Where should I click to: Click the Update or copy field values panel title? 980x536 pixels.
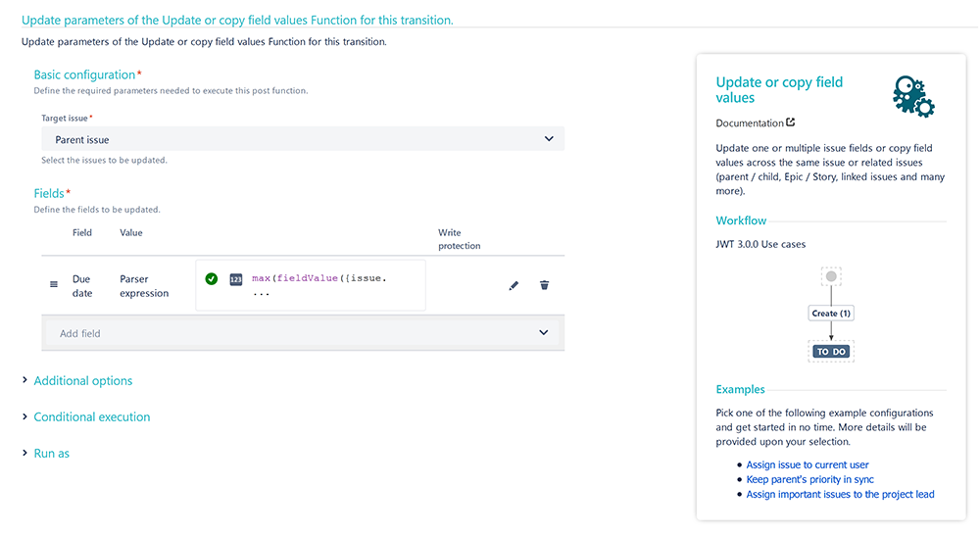pyautogui.click(x=779, y=90)
